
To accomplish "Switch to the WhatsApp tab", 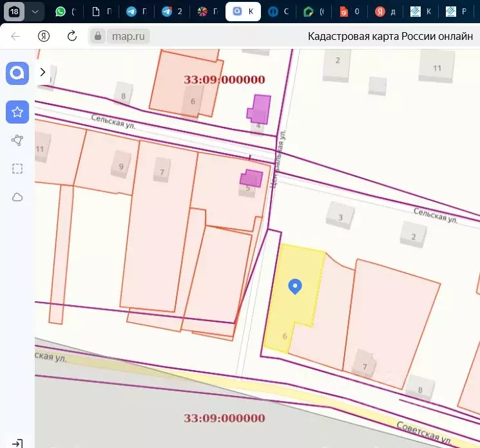I will pyautogui.click(x=65, y=12).
